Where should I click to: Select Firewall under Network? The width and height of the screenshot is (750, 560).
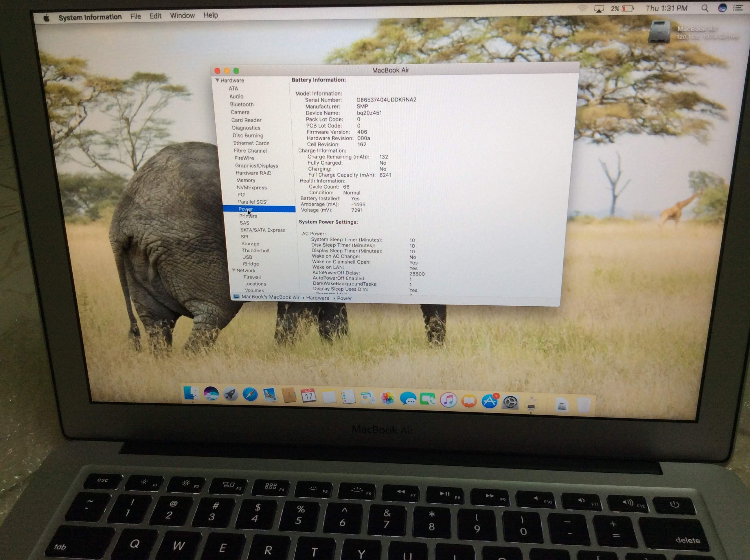click(252, 277)
